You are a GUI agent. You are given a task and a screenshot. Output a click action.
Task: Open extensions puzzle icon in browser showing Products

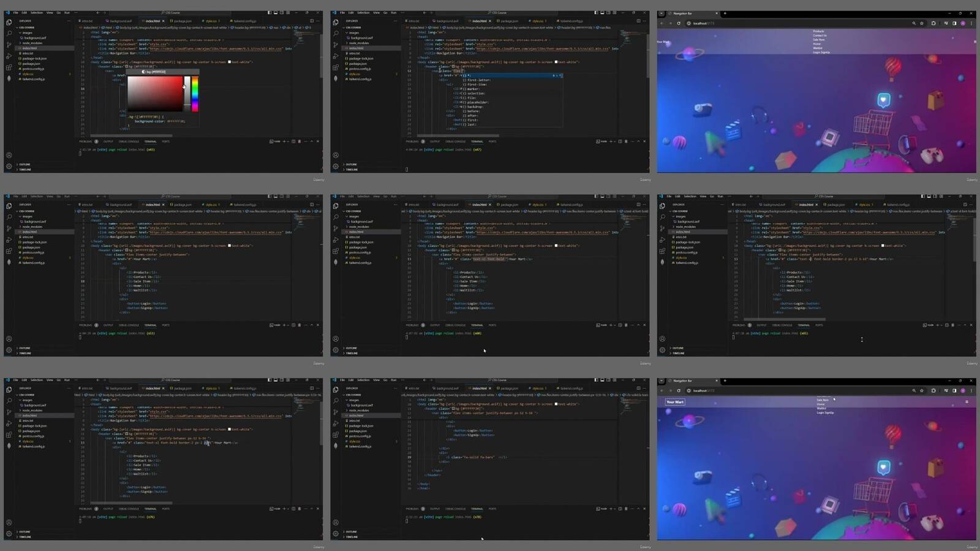933,23
